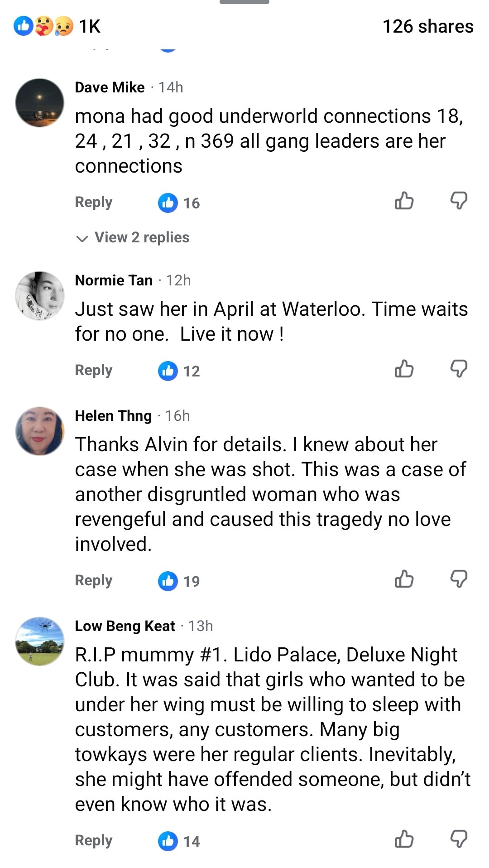Thumbs down Low Beng Keat's comment
This screenshot has height=868, width=489.
pyautogui.click(x=459, y=839)
